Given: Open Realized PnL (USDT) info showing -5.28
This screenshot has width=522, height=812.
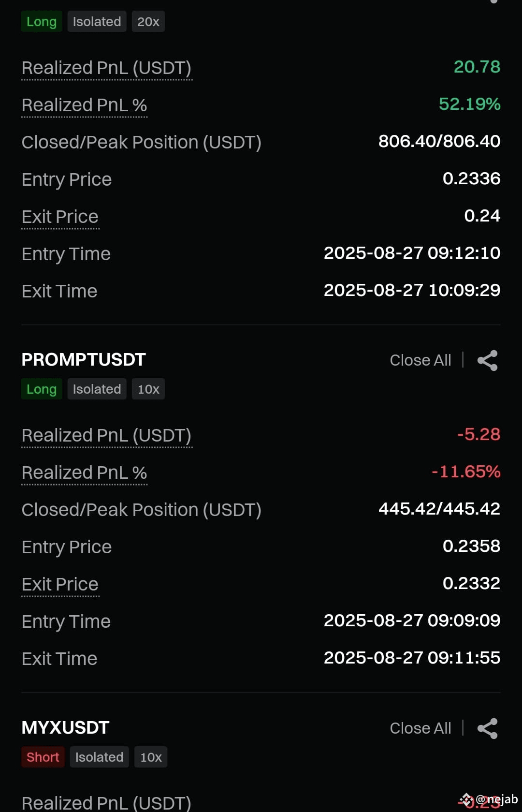Looking at the screenshot, I should (107, 436).
